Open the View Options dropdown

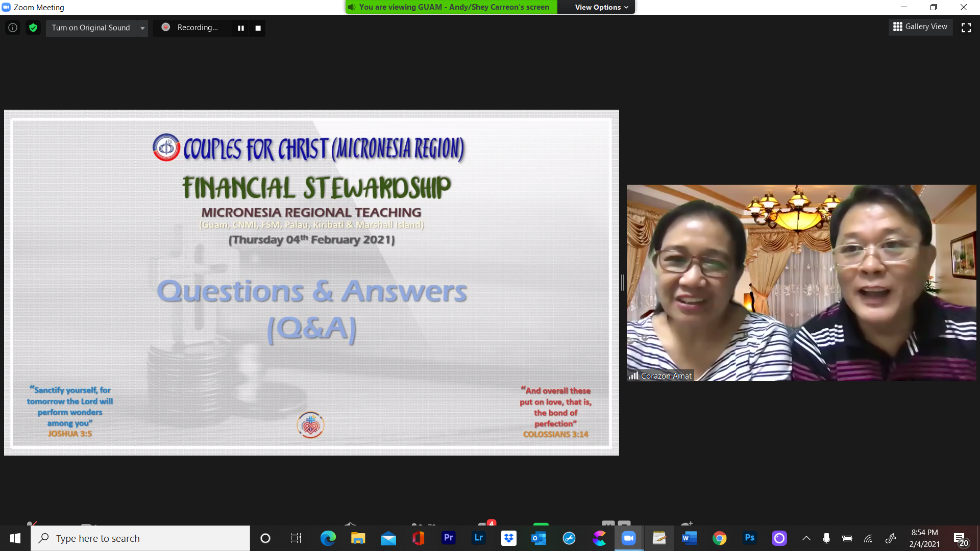point(601,7)
